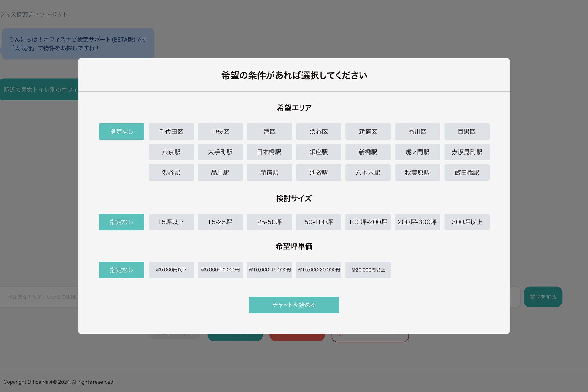
Task: Click 質問をする button
Action: click(x=543, y=297)
